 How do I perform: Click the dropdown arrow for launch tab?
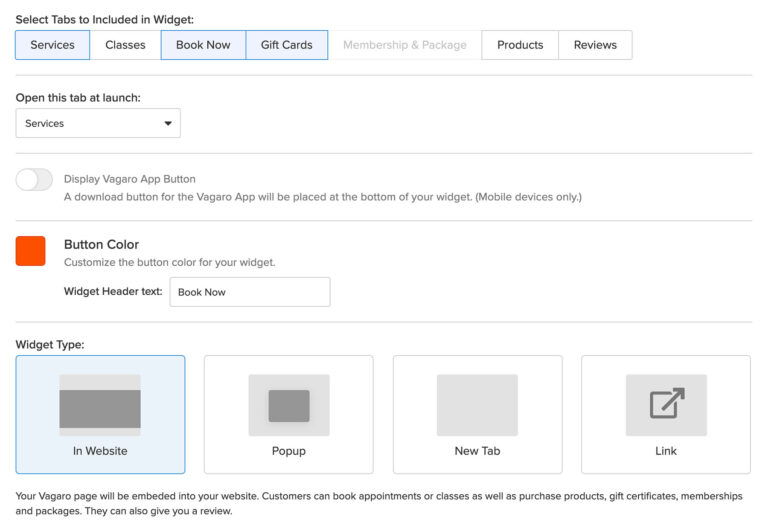(167, 124)
